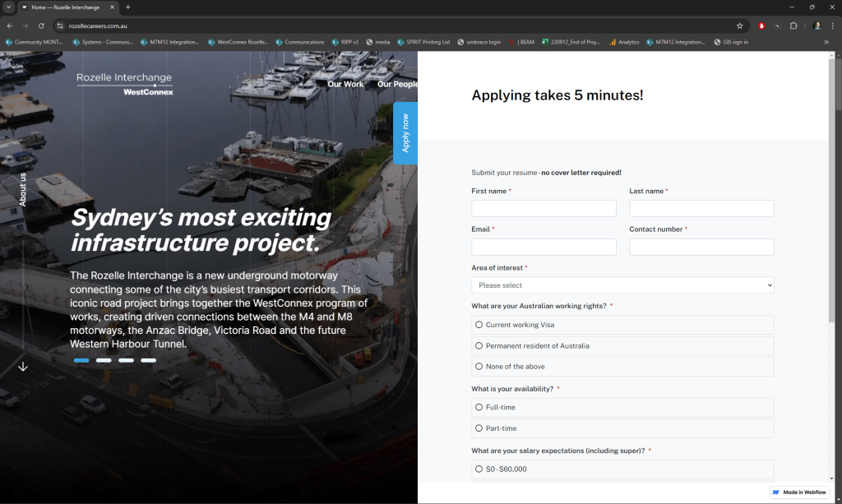Click the Made in Webflow badge
This screenshot has height=504, width=842.
798,492
